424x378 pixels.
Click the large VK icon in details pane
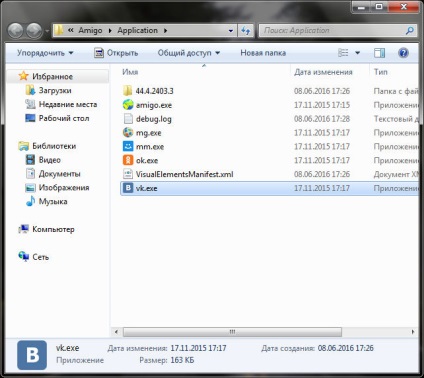point(32,355)
